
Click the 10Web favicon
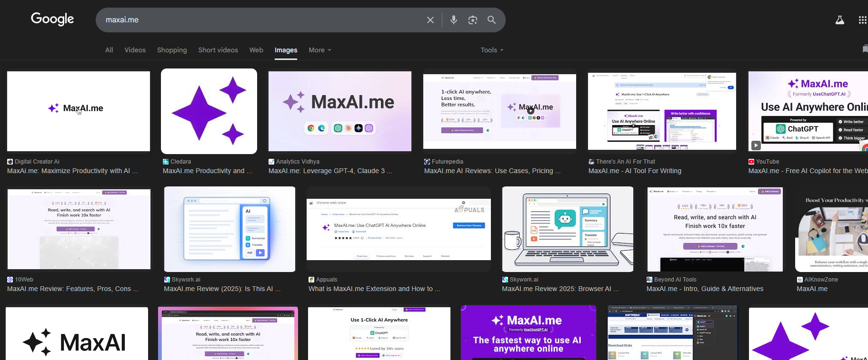coord(10,280)
